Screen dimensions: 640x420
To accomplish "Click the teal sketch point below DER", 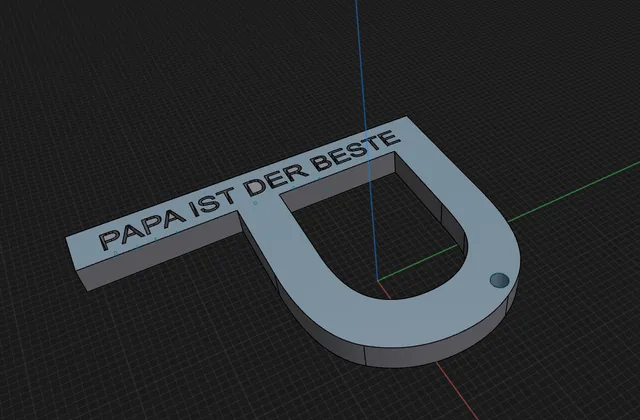I will pos(255,203).
